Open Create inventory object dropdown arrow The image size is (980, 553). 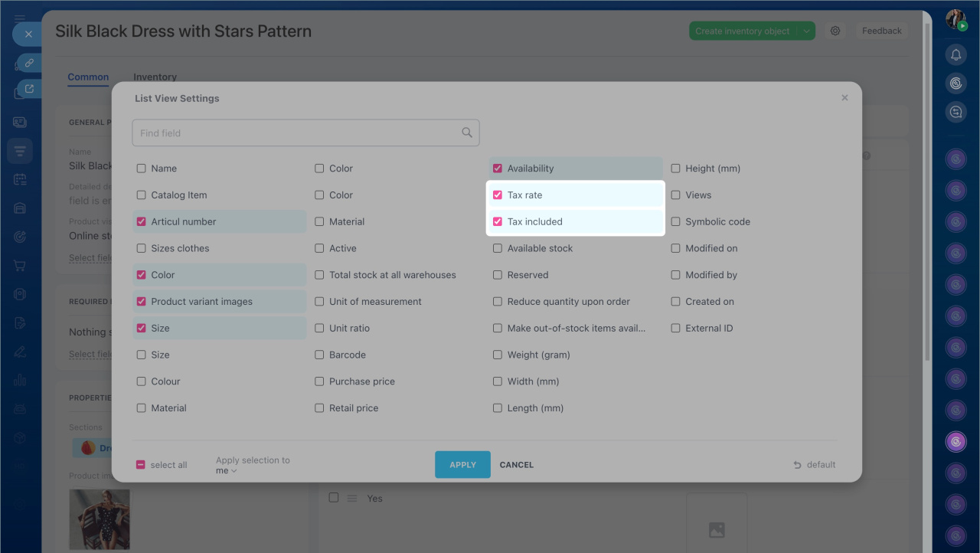click(x=806, y=31)
